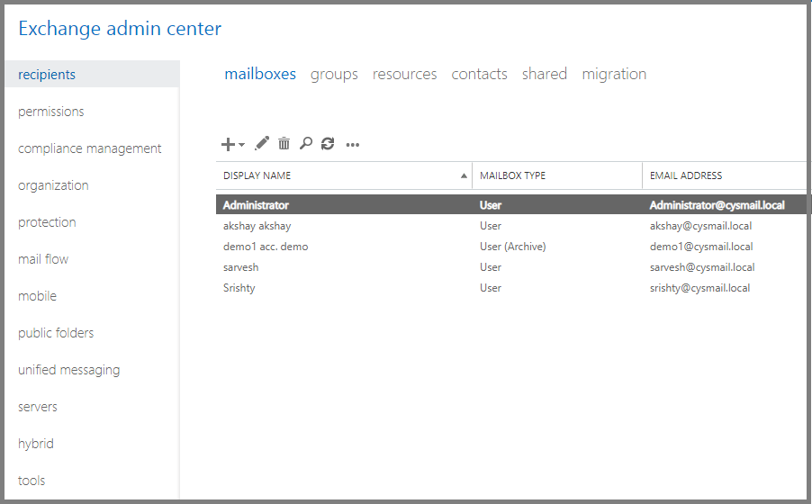The height and width of the screenshot is (504, 812).
Task: Select the demo1 acc. demo row
Action: [511, 247]
